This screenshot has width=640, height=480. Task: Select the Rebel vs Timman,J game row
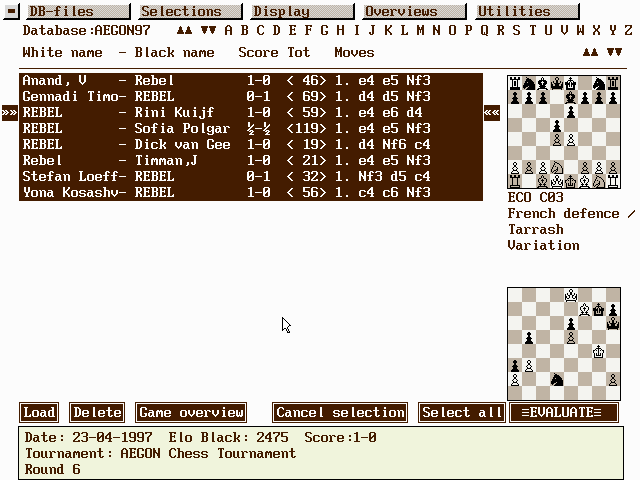pyautogui.click(x=250, y=161)
